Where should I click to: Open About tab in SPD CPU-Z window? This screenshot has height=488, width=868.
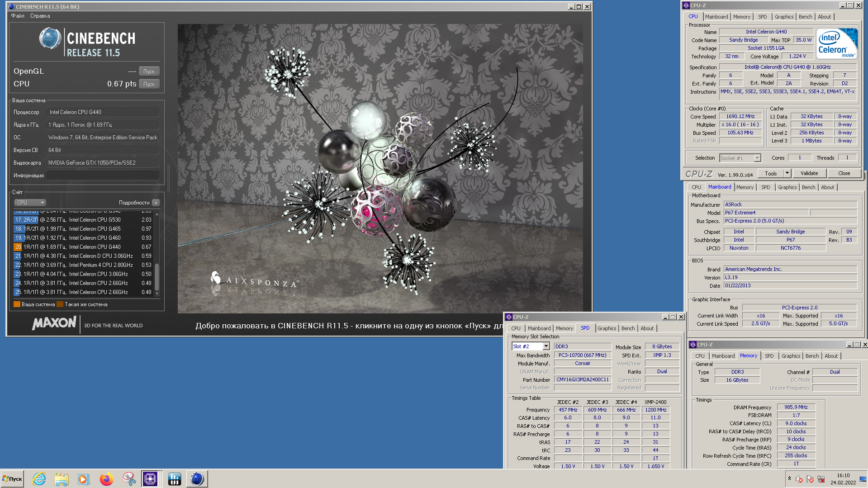(647, 328)
